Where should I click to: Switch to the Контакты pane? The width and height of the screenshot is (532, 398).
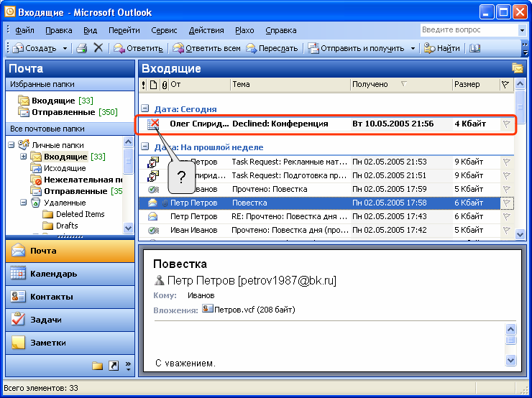coord(70,297)
